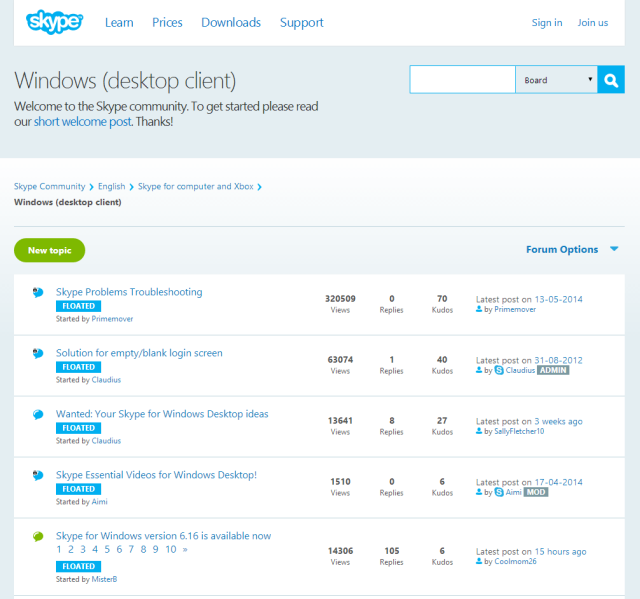
Task: Click the Skype logo
Action: tap(54, 22)
